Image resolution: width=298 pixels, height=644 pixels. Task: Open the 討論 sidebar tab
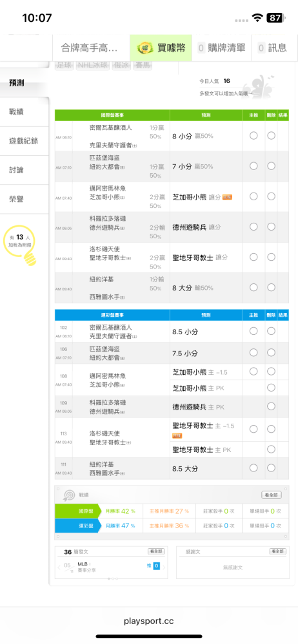tap(25, 170)
